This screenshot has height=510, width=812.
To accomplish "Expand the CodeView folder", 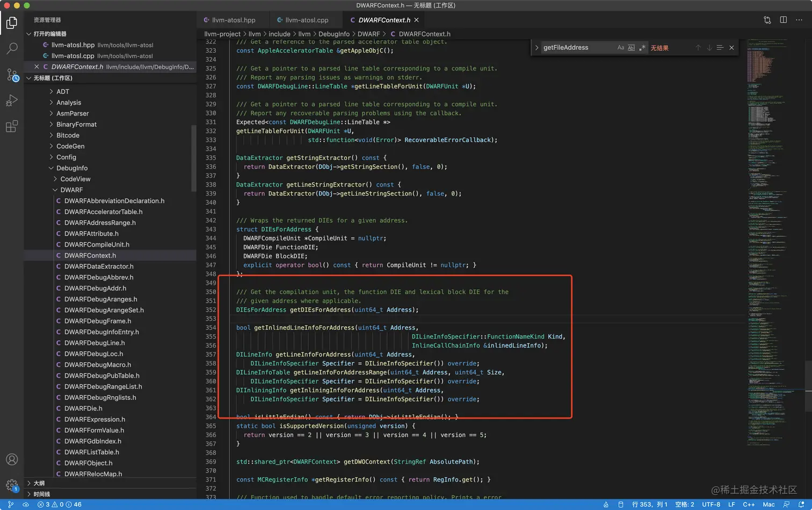I will coord(75,179).
